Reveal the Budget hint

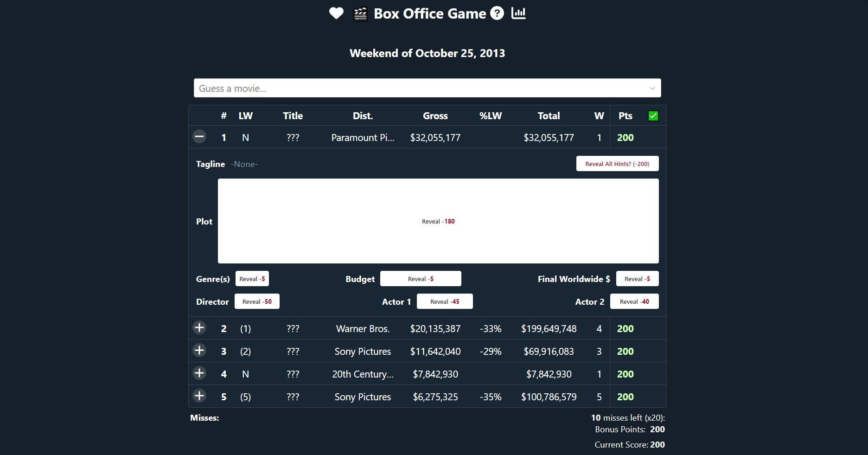420,278
